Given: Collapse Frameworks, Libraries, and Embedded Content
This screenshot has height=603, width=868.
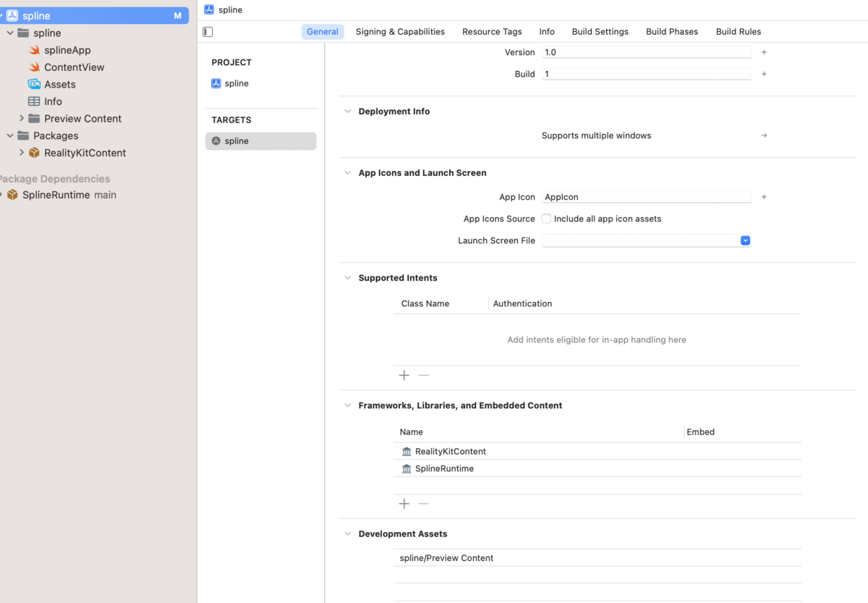Looking at the screenshot, I should [347, 405].
